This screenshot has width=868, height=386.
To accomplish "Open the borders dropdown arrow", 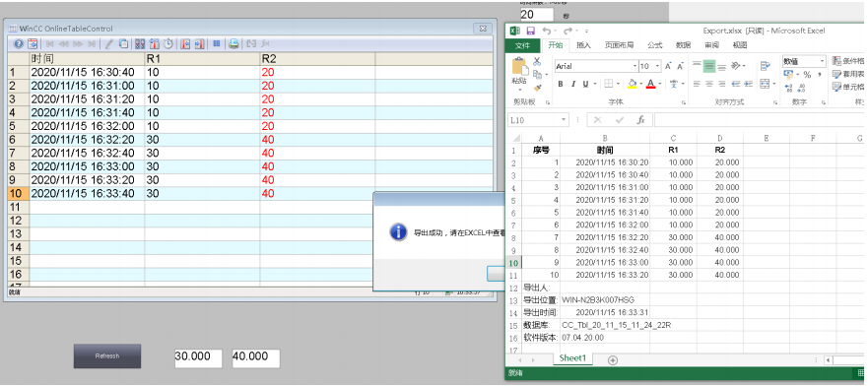I will tap(618, 84).
